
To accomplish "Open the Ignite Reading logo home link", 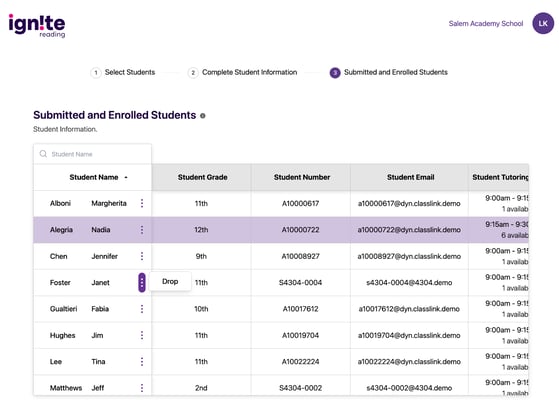I will (37, 25).
